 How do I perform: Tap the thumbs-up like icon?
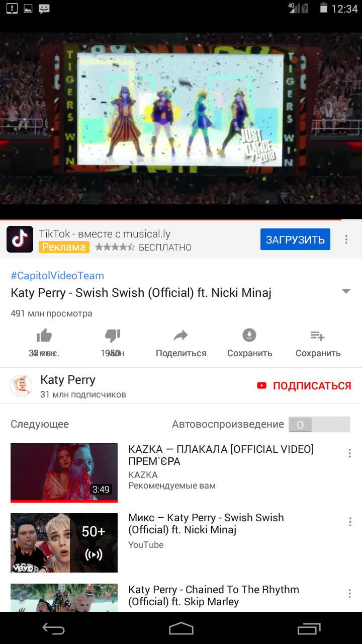(x=44, y=336)
